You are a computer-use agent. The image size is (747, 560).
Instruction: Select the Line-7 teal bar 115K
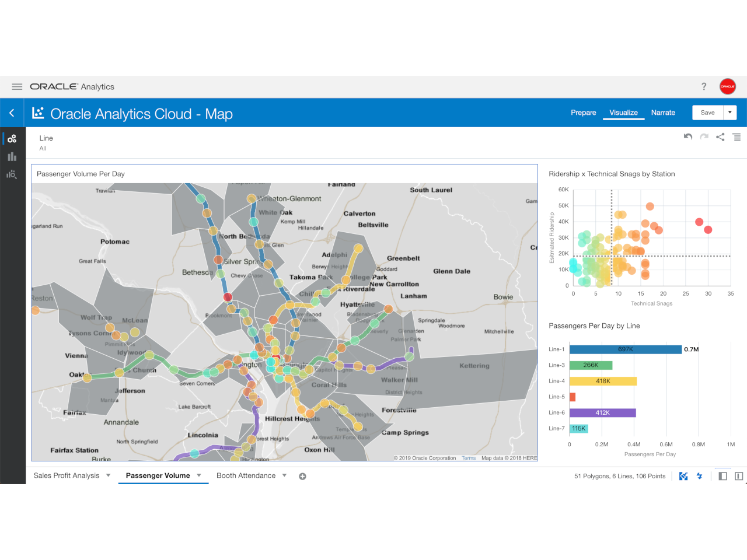click(579, 428)
